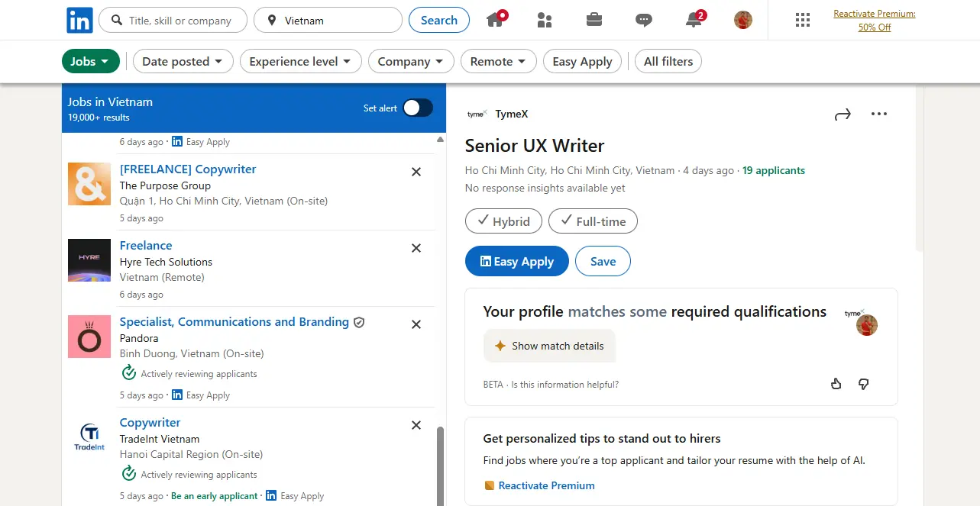
Task: Dismiss the Hyre Tech Solutions Freelance job
Action: point(416,248)
